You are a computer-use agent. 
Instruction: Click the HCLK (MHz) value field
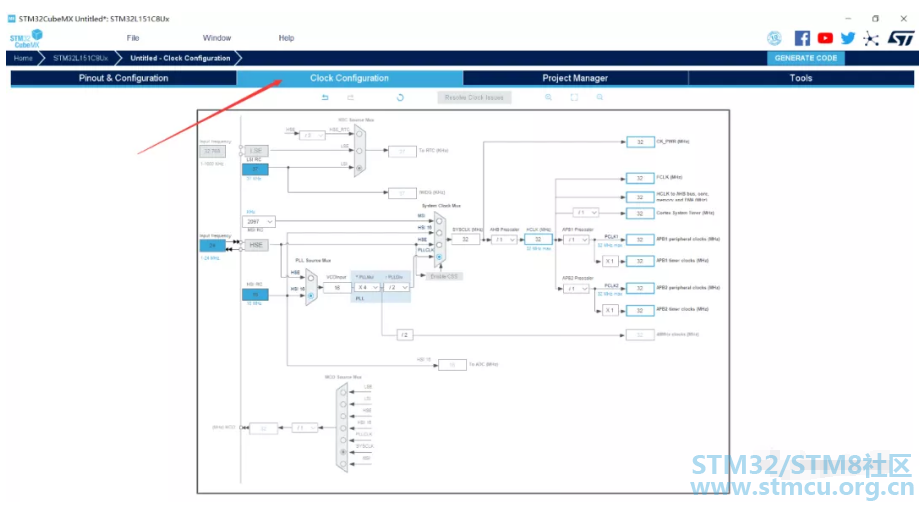pos(538,240)
